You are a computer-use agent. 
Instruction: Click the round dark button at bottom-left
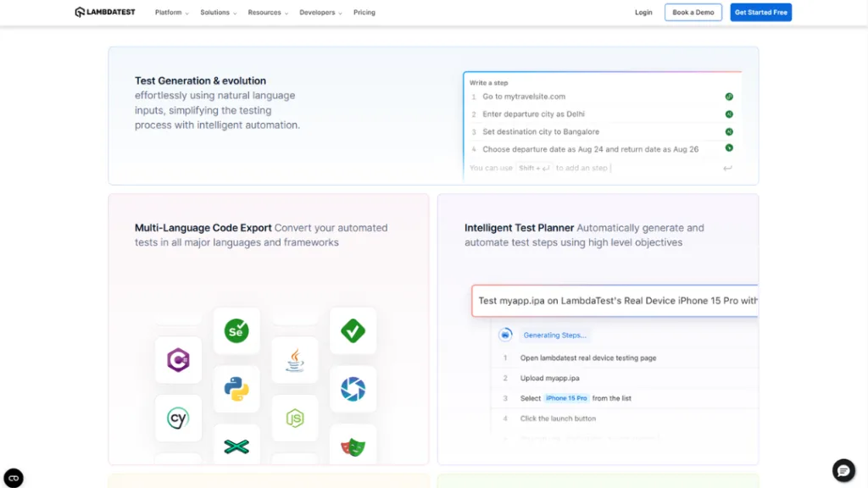point(14,478)
